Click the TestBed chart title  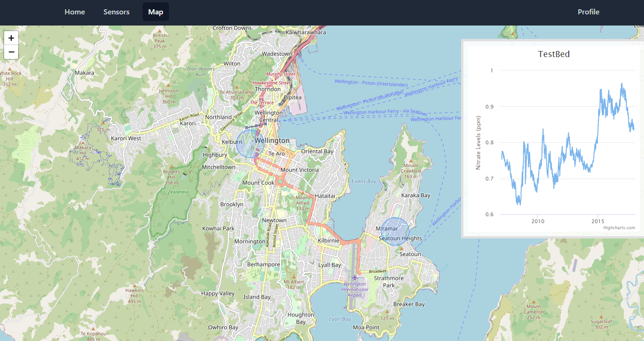[x=554, y=54]
